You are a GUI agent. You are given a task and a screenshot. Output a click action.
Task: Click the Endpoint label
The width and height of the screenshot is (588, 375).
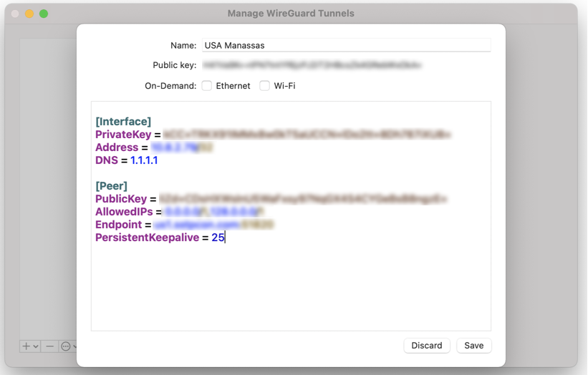[118, 225]
